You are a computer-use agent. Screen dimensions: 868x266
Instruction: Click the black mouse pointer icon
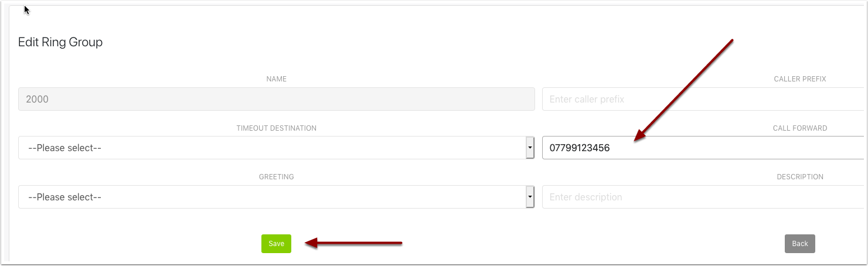click(x=26, y=10)
